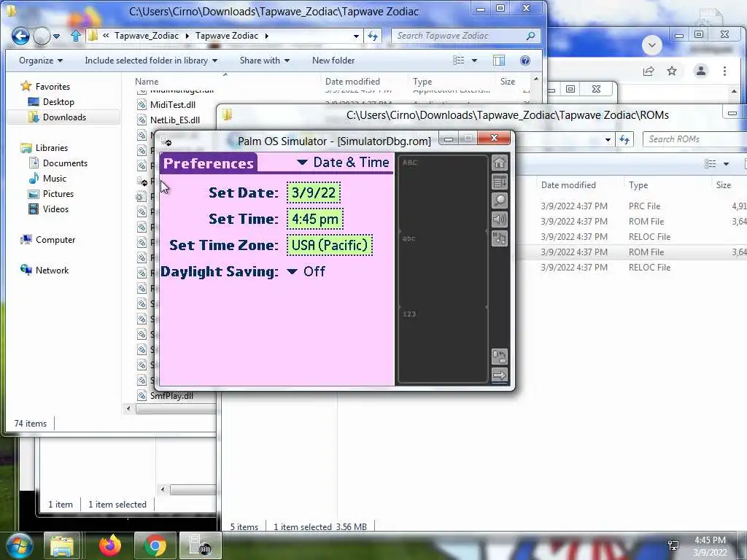Select Favorites in navigation pane
The image size is (747, 560).
pyautogui.click(x=53, y=87)
